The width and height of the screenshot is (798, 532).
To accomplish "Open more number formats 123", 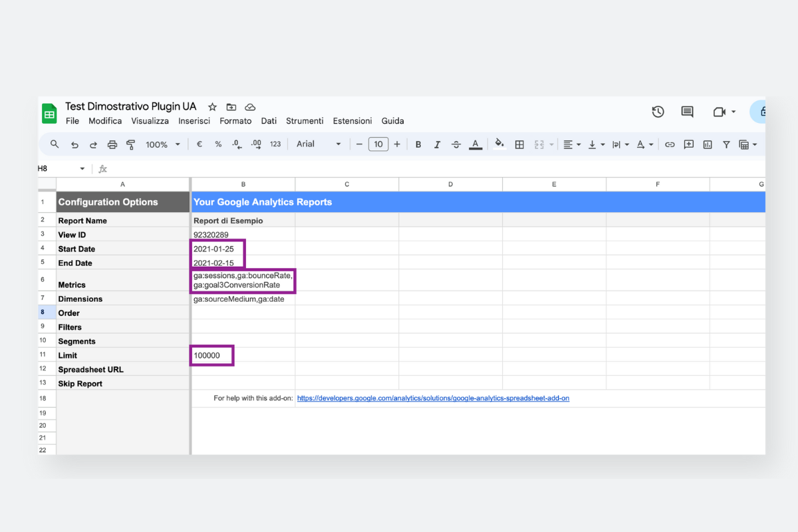I will [275, 144].
